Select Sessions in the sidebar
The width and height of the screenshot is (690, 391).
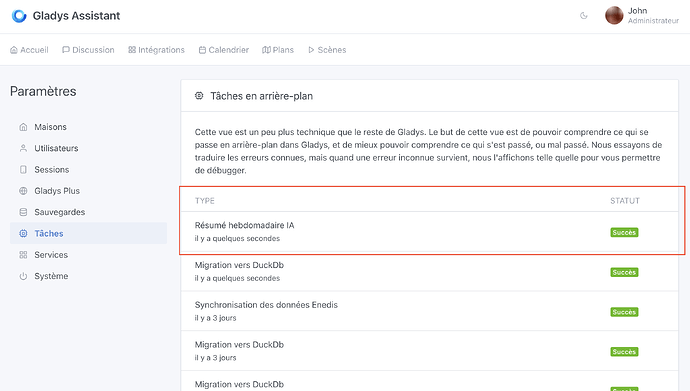pyautogui.click(x=88, y=169)
